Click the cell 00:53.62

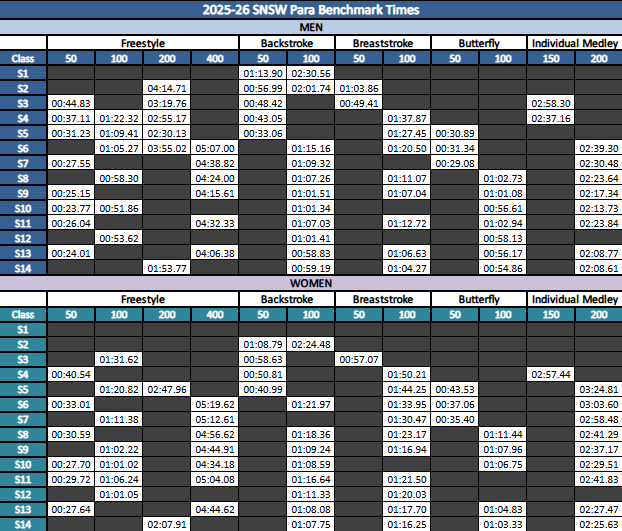pos(119,238)
